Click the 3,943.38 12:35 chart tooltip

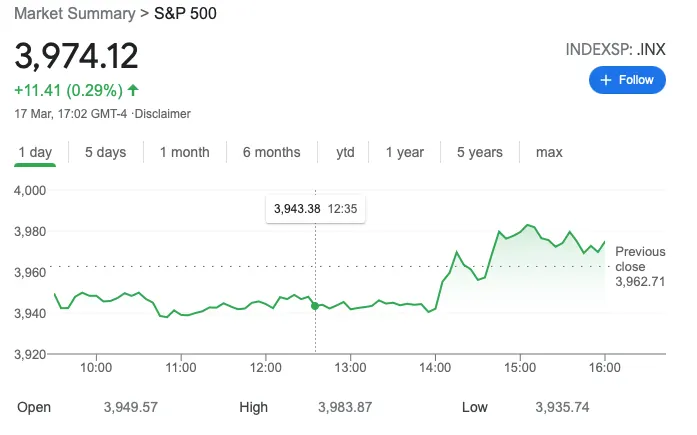click(315, 209)
